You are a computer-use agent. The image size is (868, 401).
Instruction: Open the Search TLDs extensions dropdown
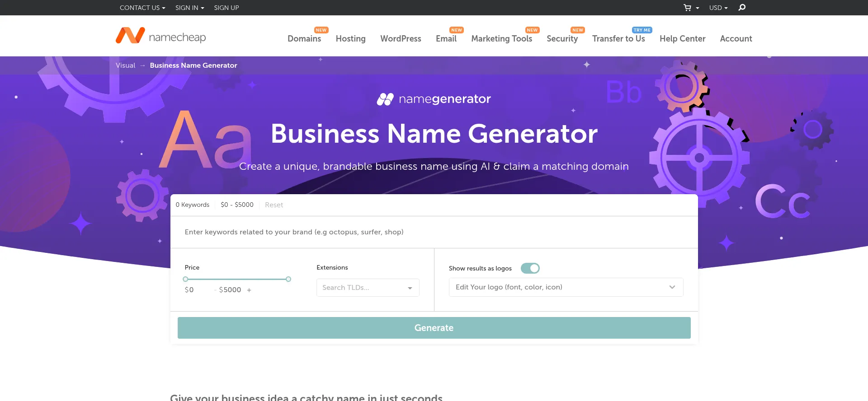[x=368, y=288]
